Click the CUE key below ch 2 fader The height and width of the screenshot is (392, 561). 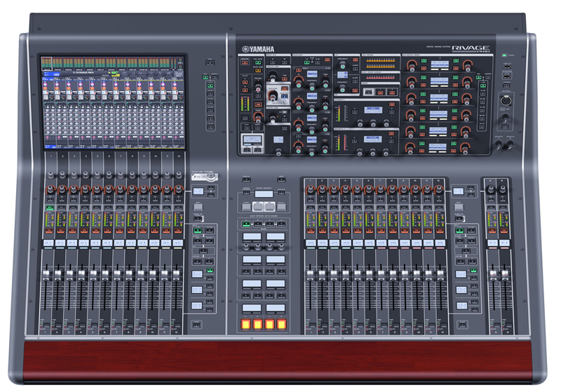[x=58, y=325]
